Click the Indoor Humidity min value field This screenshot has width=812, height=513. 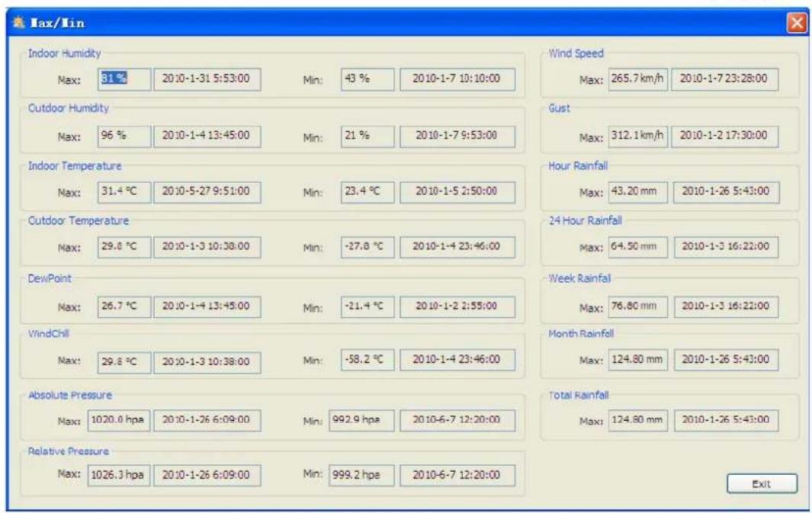tap(367, 79)
